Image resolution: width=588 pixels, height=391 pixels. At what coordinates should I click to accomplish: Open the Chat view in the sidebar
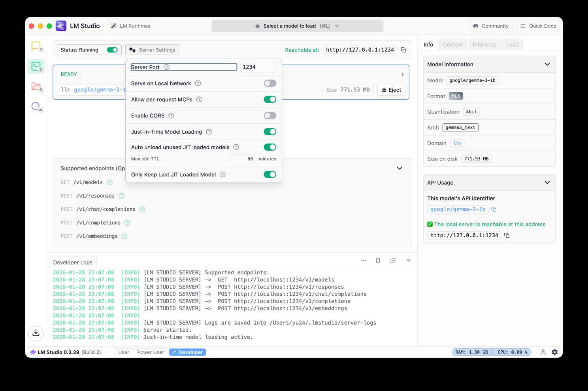point(36,46)
